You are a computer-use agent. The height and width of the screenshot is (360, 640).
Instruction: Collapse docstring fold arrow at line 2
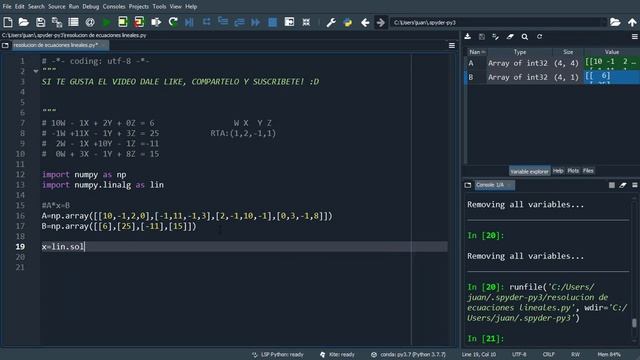pos(36,71)
